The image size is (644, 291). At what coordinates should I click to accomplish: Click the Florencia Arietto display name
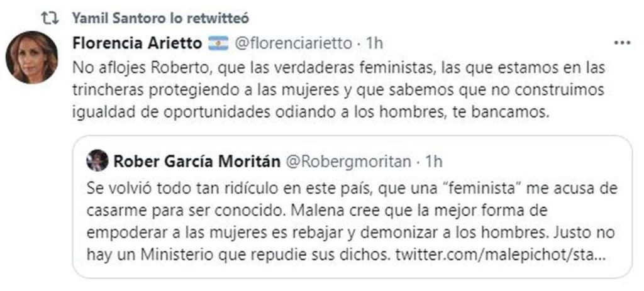tap(136, 43)
